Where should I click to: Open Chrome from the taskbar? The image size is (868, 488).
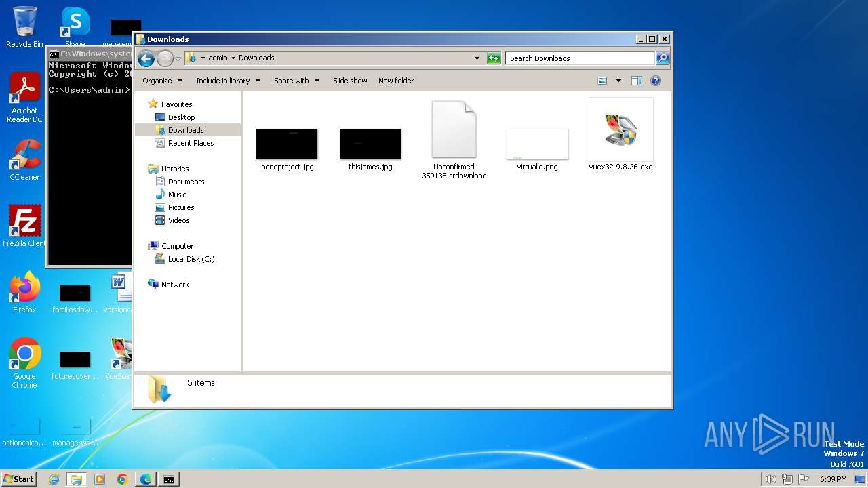[x=123, y=479]
